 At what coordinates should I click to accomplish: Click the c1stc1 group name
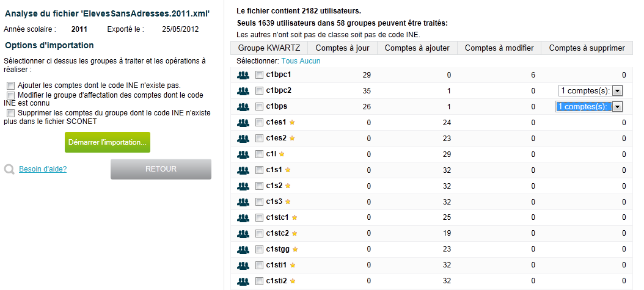coord(277,217)
